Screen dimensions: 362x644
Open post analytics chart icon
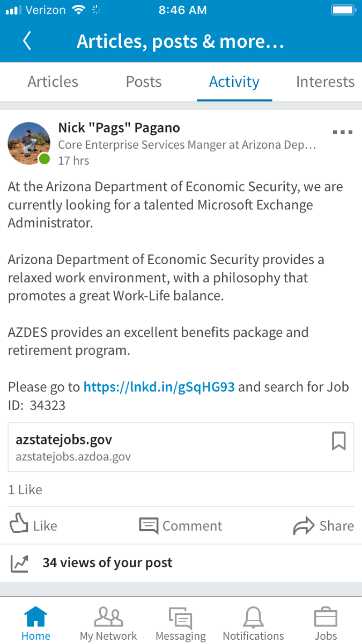pyautogui.click(x=20, y=563)
